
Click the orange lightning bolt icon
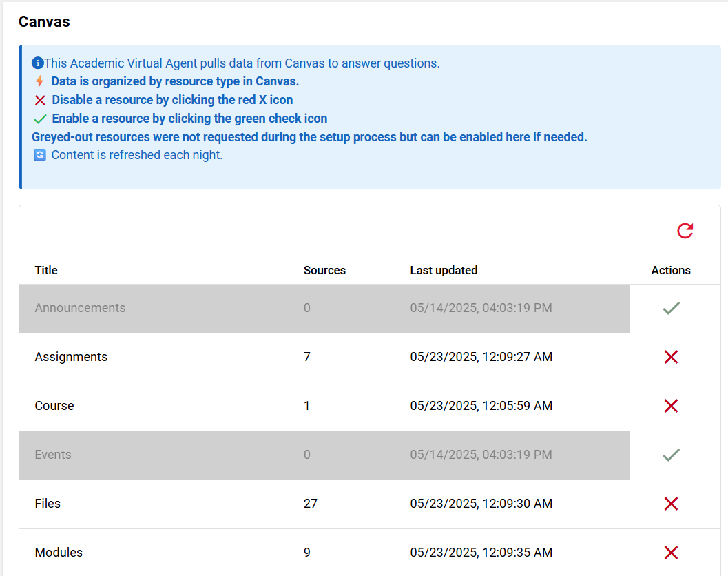39,81
